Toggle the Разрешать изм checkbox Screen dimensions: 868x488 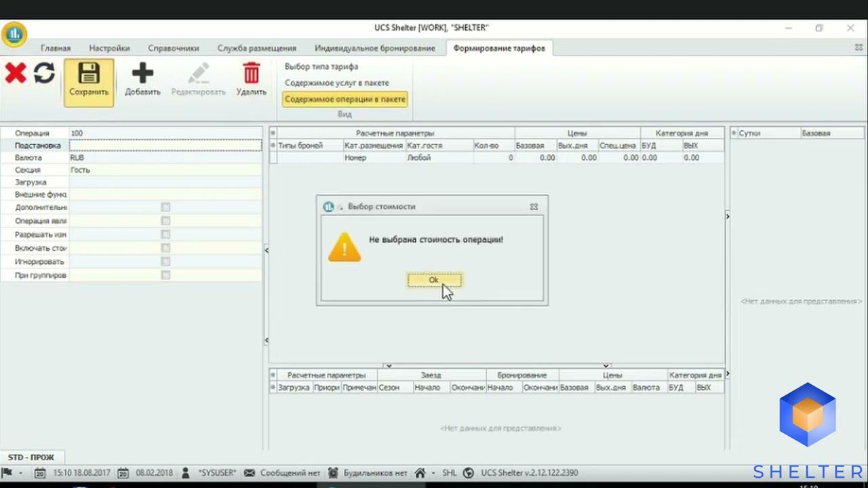coord(165,235)
